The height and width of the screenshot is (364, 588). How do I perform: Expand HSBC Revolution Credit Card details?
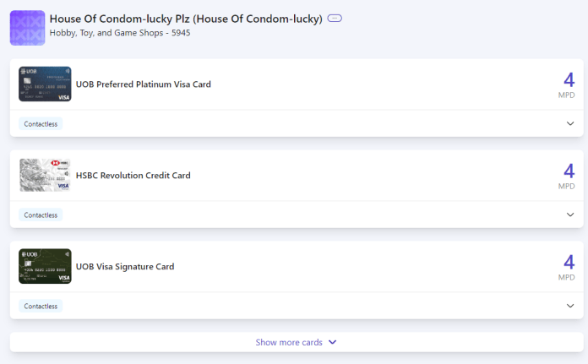(570, 215)
